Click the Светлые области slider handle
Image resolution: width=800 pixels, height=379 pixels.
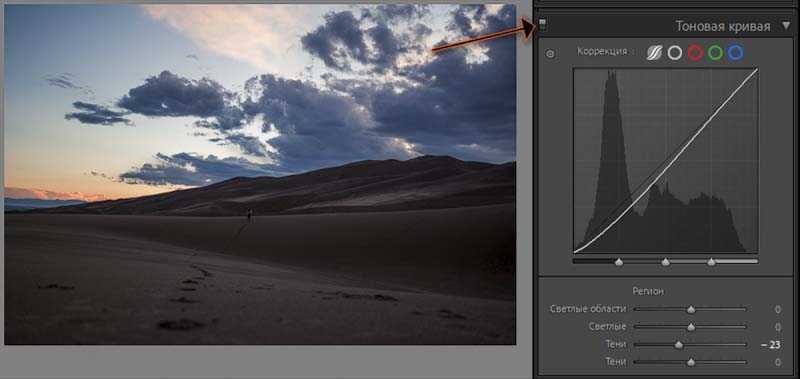pos(691,309)
